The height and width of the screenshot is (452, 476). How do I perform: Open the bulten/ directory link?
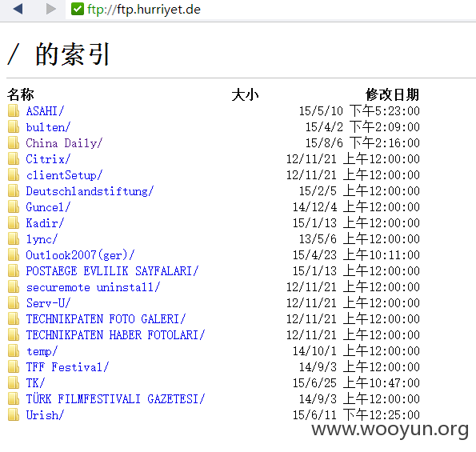[x=48, y=127]
